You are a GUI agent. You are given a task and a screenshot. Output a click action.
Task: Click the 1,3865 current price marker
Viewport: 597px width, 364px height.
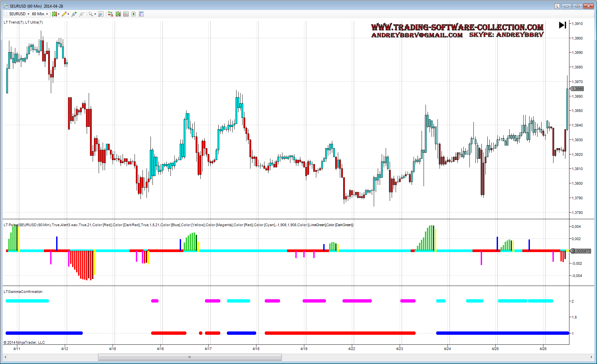(x=577, y=89)
